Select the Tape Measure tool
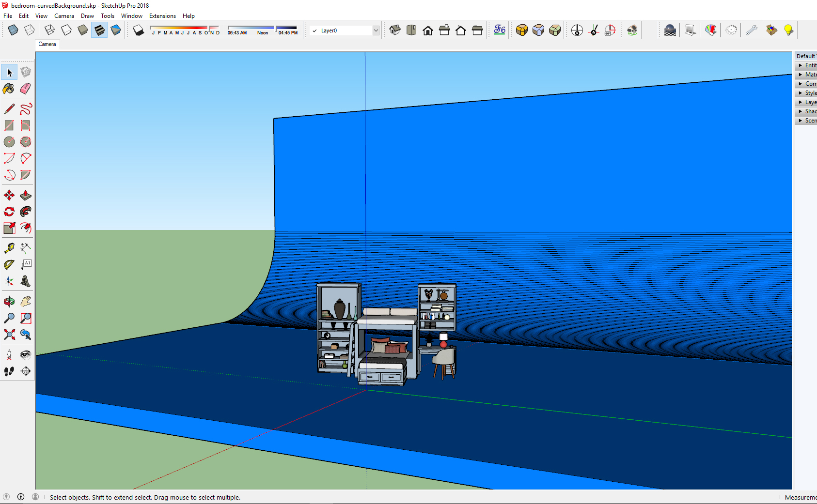The height and width of the screenshot is (504, 817). (x=9, y=248)
